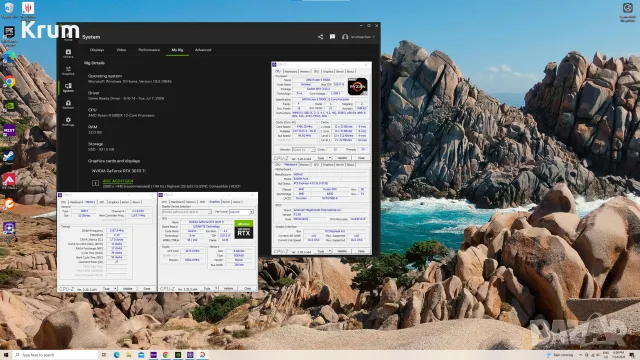Expand Tools arrow in CPU-Z Mainboard window
This screenshot has height=360, width=640.
[x=329, y=251]
